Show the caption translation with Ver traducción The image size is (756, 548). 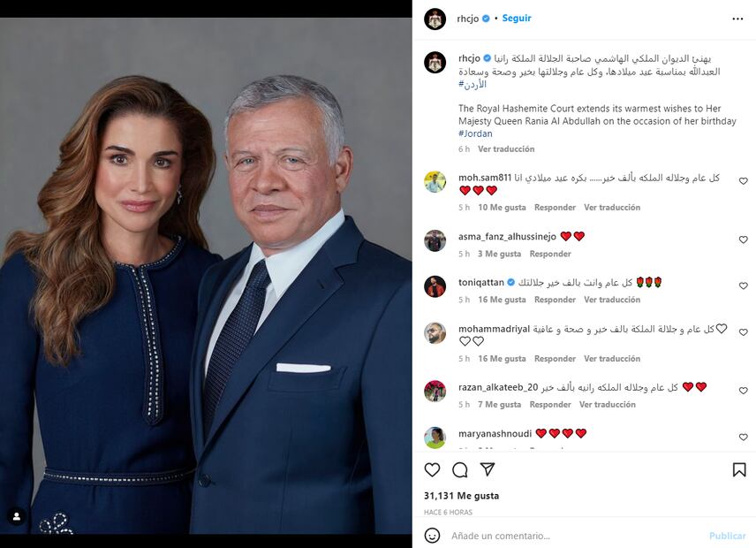click(506, 149)
